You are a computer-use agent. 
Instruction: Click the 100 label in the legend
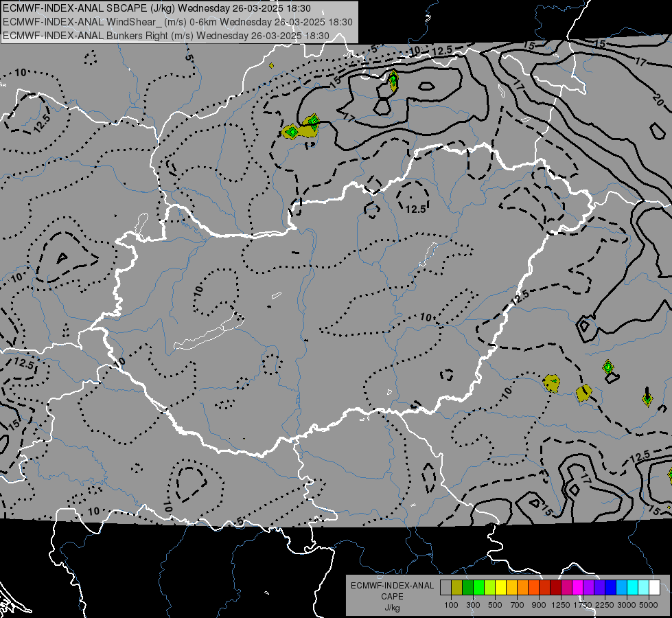point(451,605)
